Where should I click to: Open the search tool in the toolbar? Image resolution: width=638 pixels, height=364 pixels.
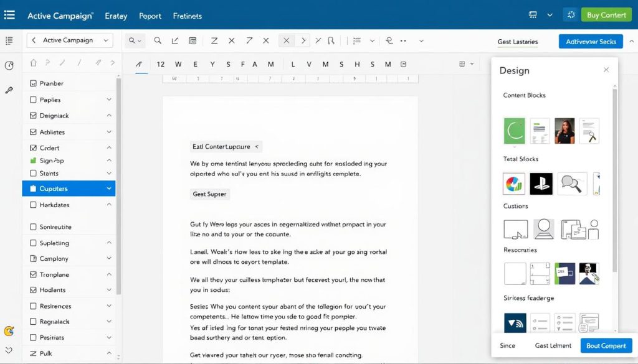click(x=158, y=40)
